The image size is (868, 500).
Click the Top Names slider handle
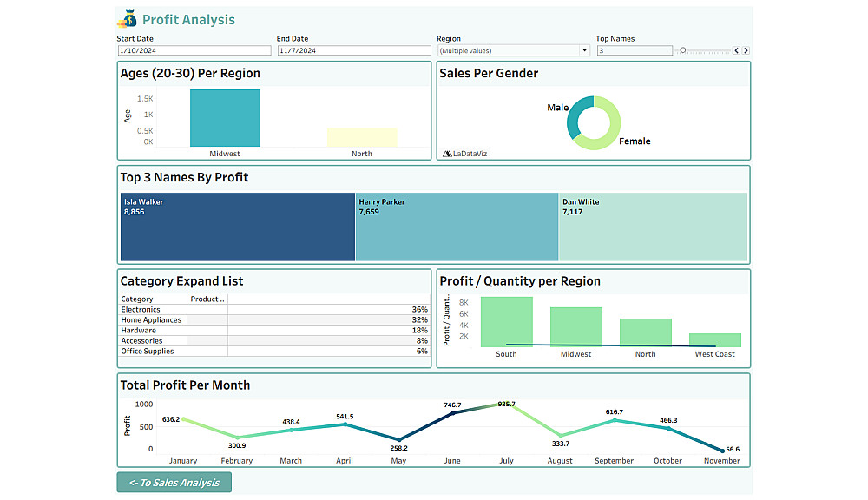682,50
